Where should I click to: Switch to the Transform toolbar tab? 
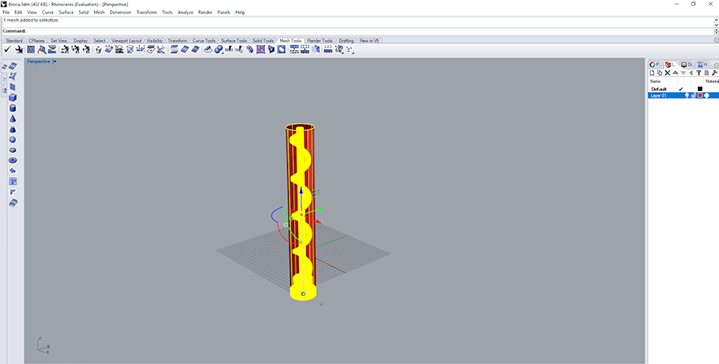click(x=177, y=41)
